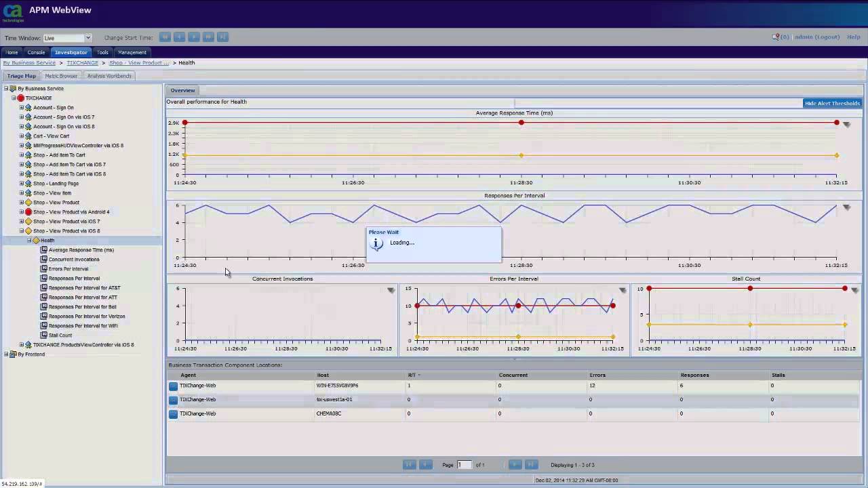
Task: Go to TIXCHANGE breadcrumb link
Action: click(x=82, y=63)
